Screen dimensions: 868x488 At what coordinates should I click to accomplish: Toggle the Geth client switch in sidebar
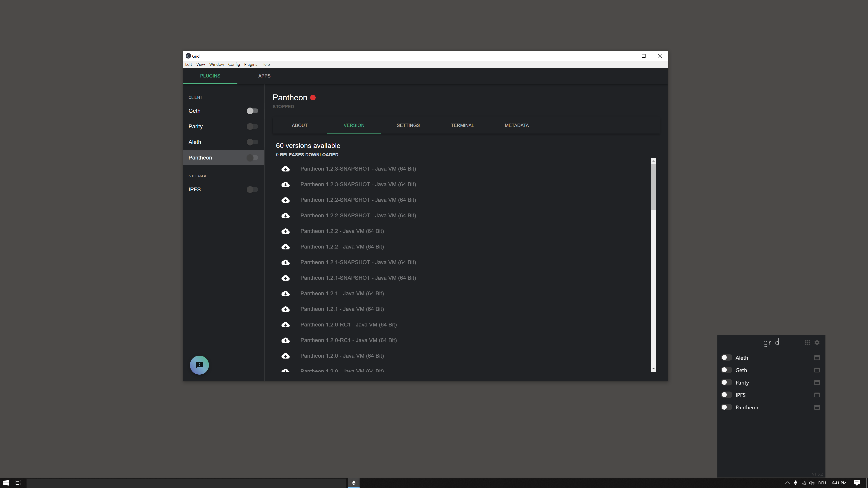coord(252,111)
